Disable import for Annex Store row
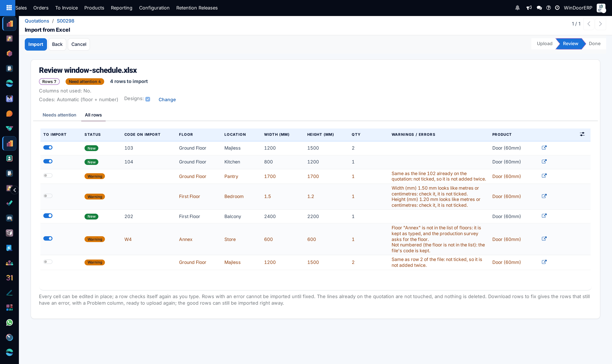 [48, 239]
